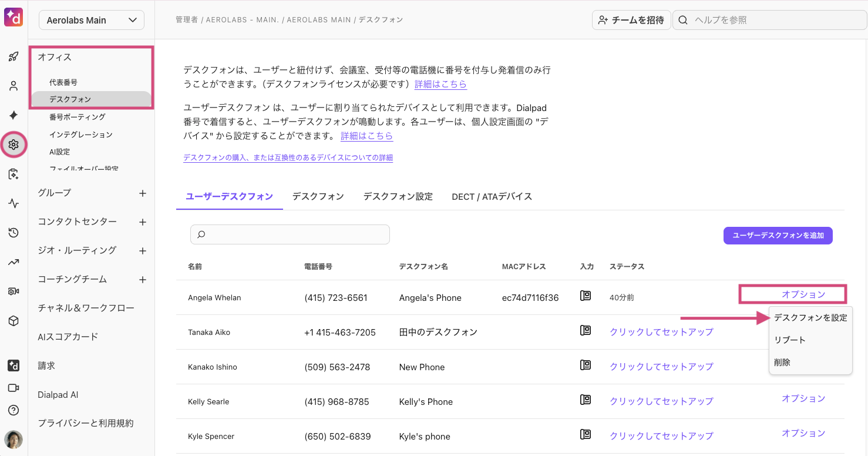868x456 pixels.
Task: Click the Dialpad AI sparkle sidebar icon
Action: click(x=14, y=115)
